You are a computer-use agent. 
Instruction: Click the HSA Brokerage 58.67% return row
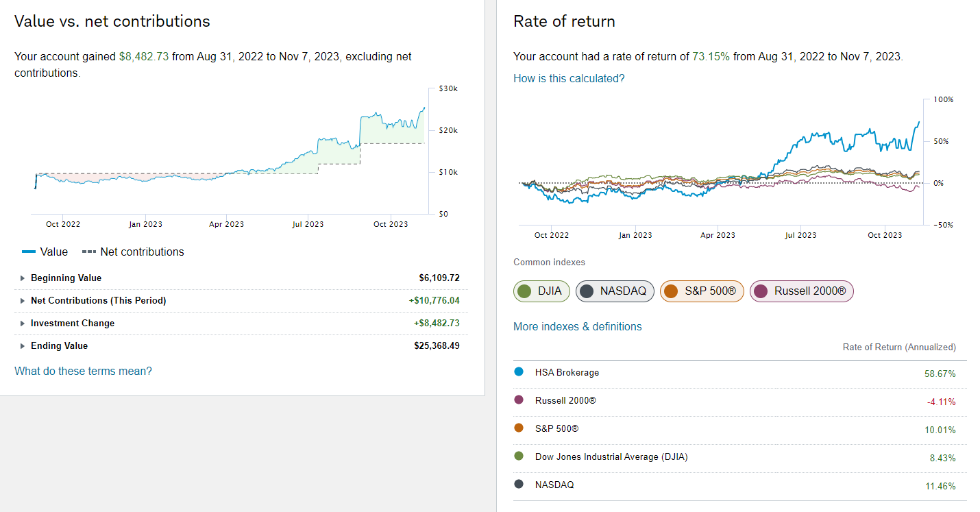point(739,373)
